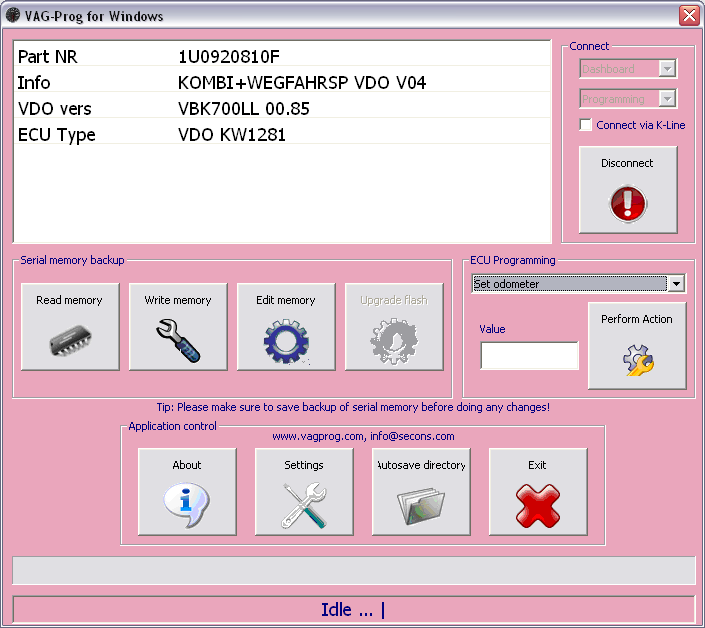Image resolution: width=705 pixels, height=628 pixels.
Task: Click the Disconnect button label
Action: click(x=627, y=163)
